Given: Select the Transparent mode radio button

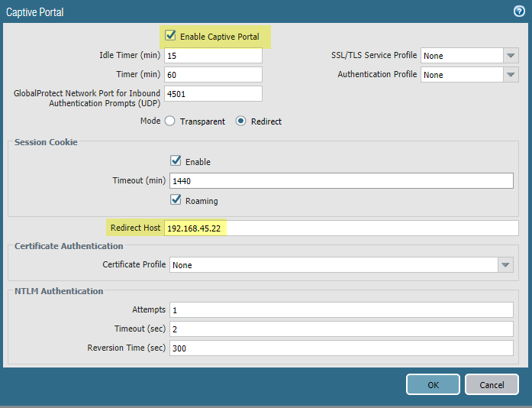Looking at the screenshot, I should [169, 121].
